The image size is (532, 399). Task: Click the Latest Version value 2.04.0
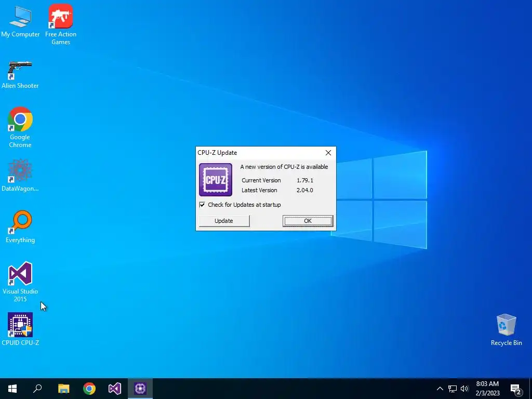[x=304, y=190]
